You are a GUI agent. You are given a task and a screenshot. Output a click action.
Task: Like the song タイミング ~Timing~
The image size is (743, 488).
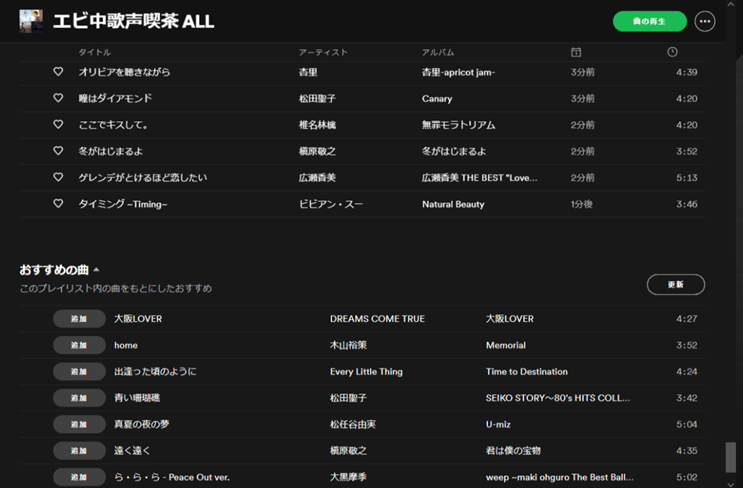click(58, 204)
